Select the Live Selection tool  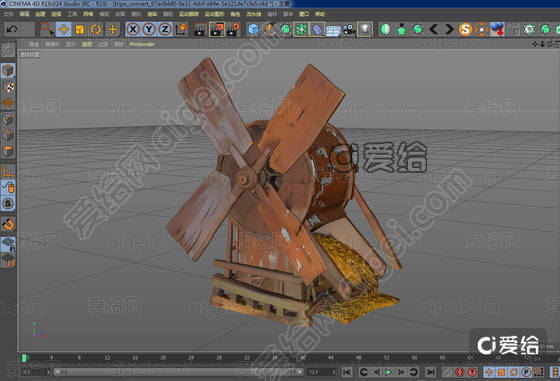click(x=47, y=29)
